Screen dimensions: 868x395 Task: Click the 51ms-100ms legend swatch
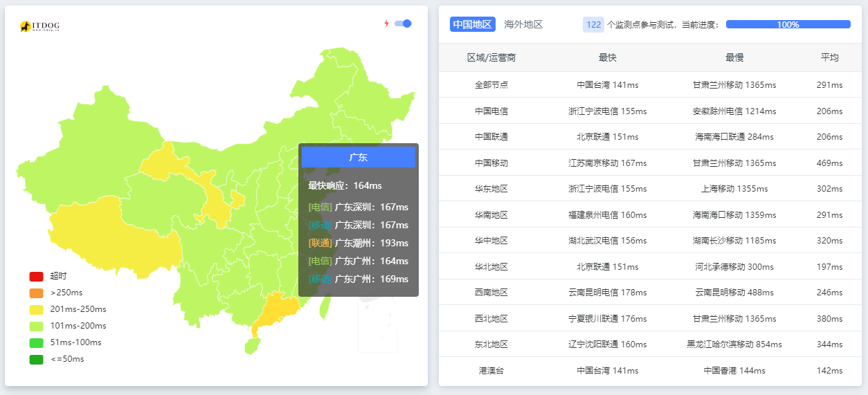[x=37, y=342]
